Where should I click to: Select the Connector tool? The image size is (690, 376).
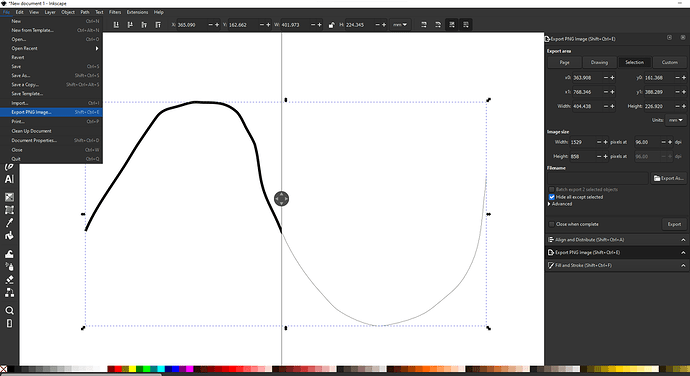9,292
